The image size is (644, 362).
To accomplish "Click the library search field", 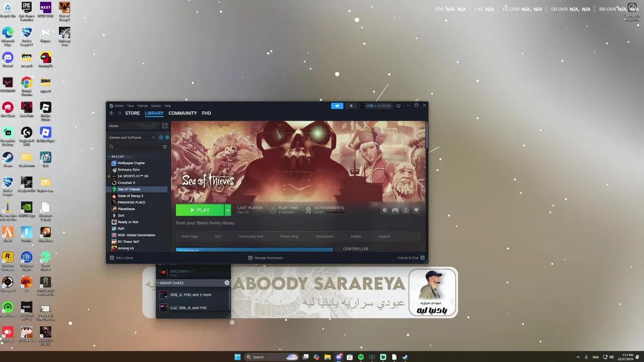I will (x=134, y=147).
